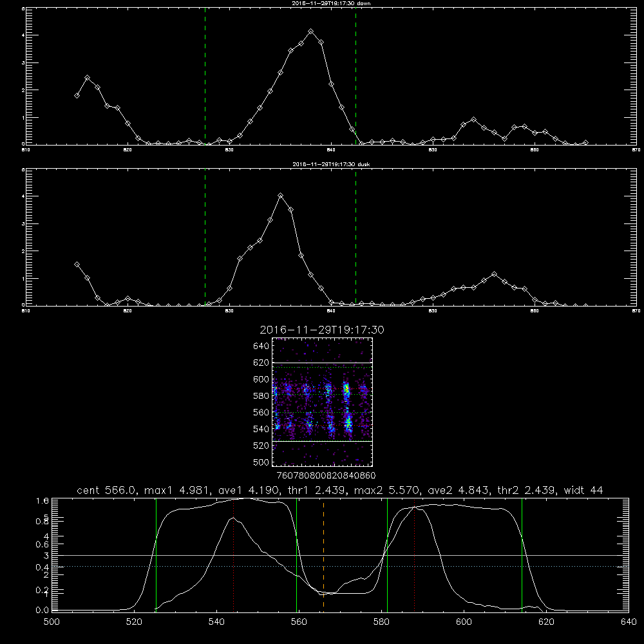
Task: Click the '600' x-axis label of bottom plot
Action: pyautogui.click(x=464, y=622)
